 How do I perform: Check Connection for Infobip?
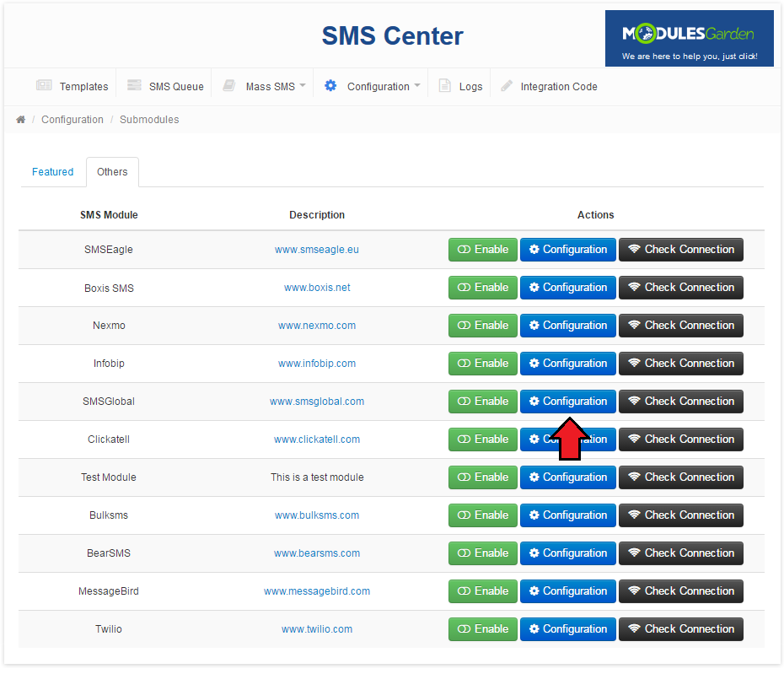click(681, 364)
